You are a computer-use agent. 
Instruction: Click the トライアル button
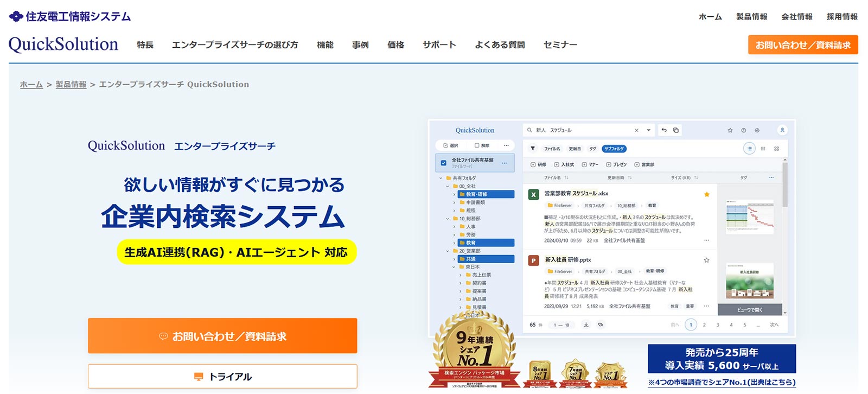(222, 377)
